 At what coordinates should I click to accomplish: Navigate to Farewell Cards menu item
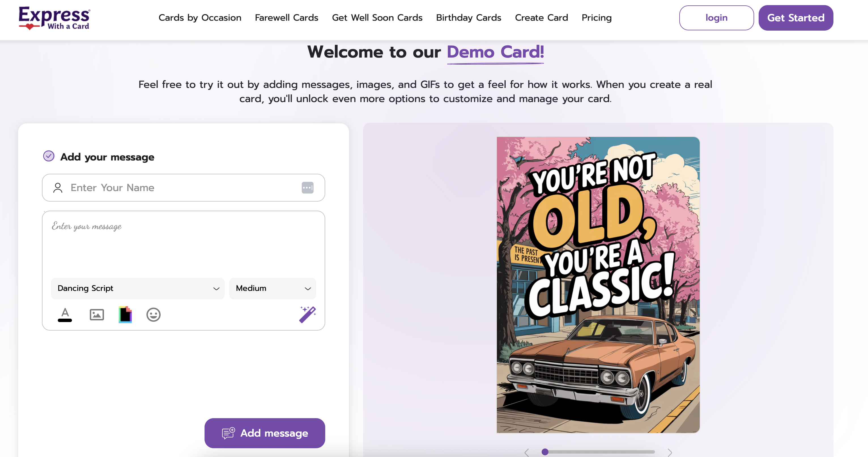(286, 18)
